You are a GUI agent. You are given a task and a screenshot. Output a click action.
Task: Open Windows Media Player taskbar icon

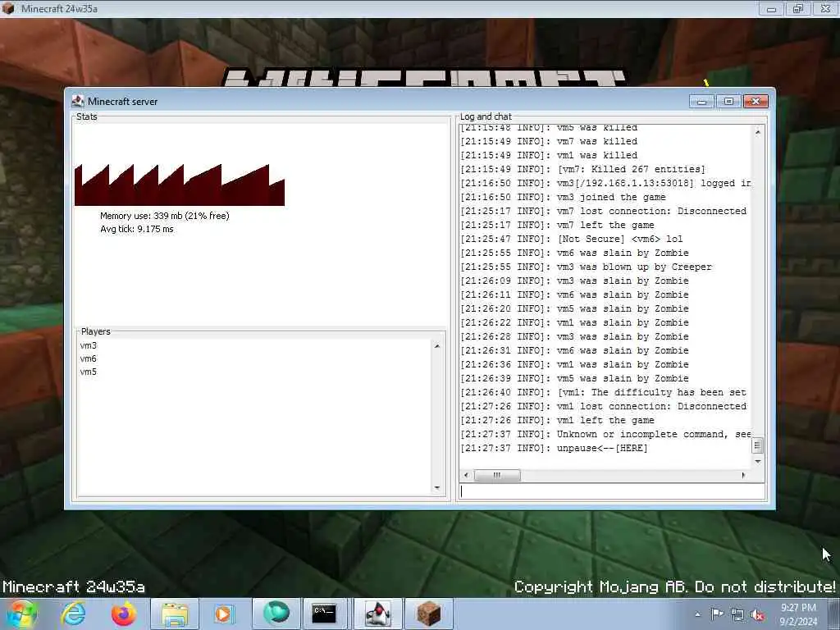pos(223,614)
